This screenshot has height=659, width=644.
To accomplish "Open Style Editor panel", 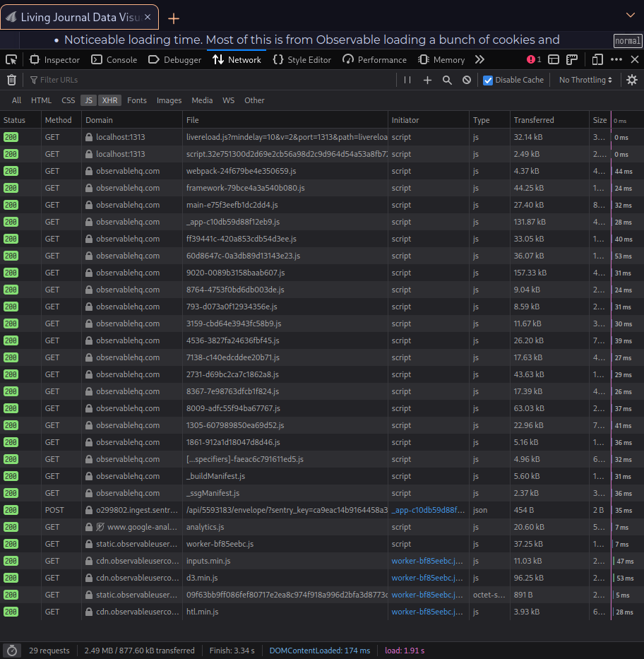I will [x=302, y=59].
